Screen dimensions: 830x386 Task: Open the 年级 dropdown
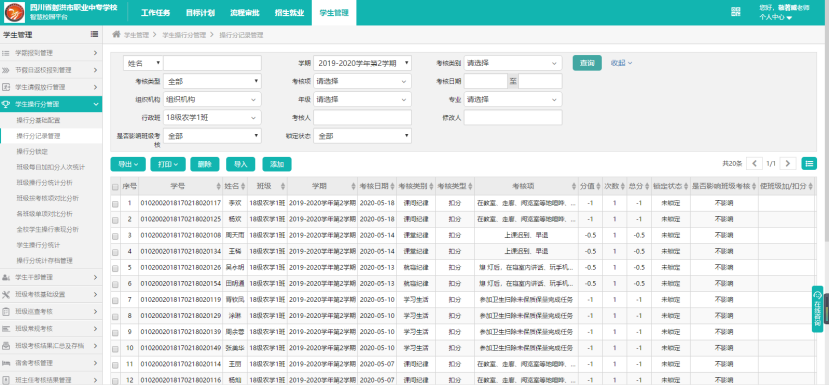(362, 100)
